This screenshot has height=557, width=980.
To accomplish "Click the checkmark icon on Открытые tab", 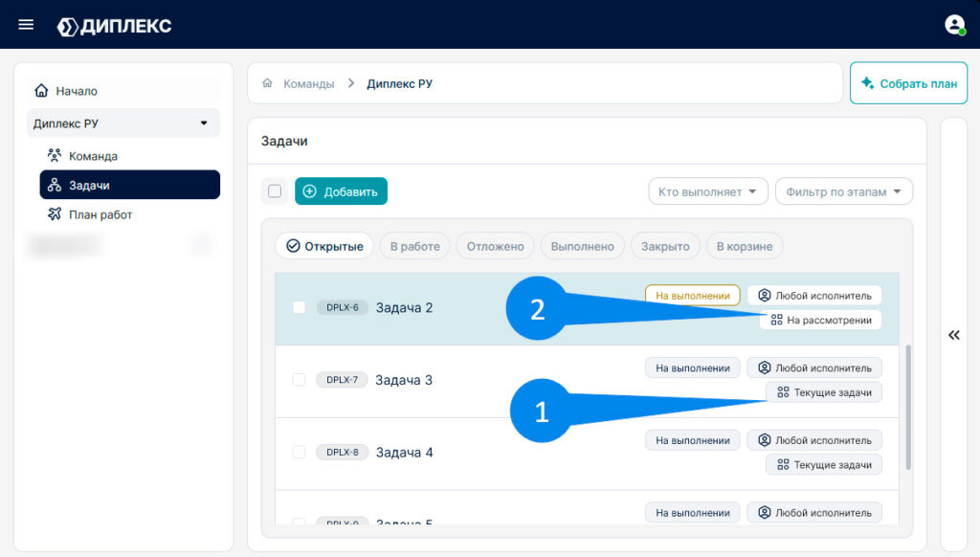I will click(x=293, y=246).
